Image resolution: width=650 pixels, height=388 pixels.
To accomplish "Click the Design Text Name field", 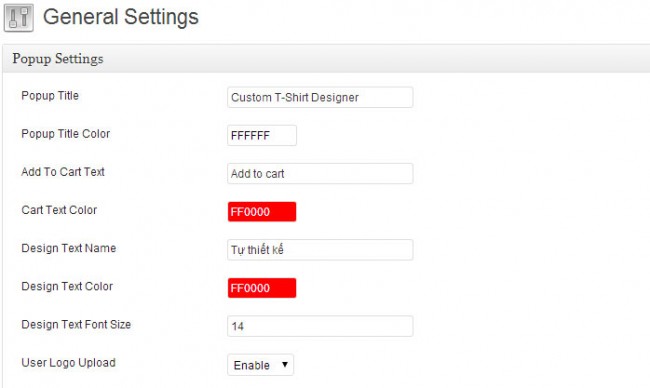I will (x=320, y=250).
